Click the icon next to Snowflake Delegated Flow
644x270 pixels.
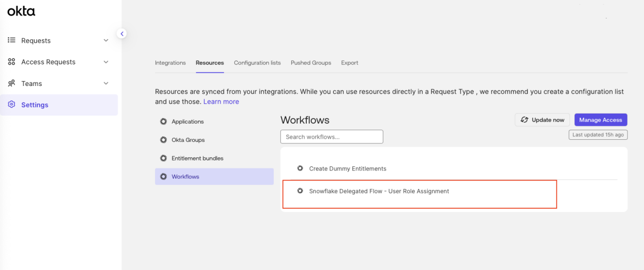tap(300, 191)
